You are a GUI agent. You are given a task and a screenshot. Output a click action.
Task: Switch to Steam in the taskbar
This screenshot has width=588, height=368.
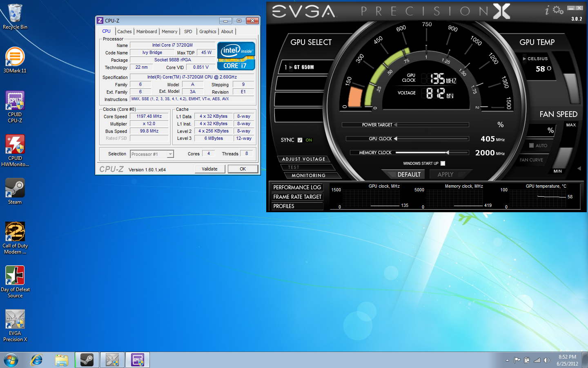pos(87,360)
